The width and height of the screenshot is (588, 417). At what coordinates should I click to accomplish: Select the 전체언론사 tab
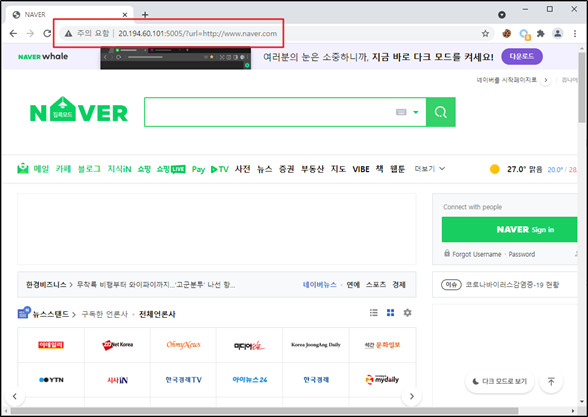[x=157, y=314]
